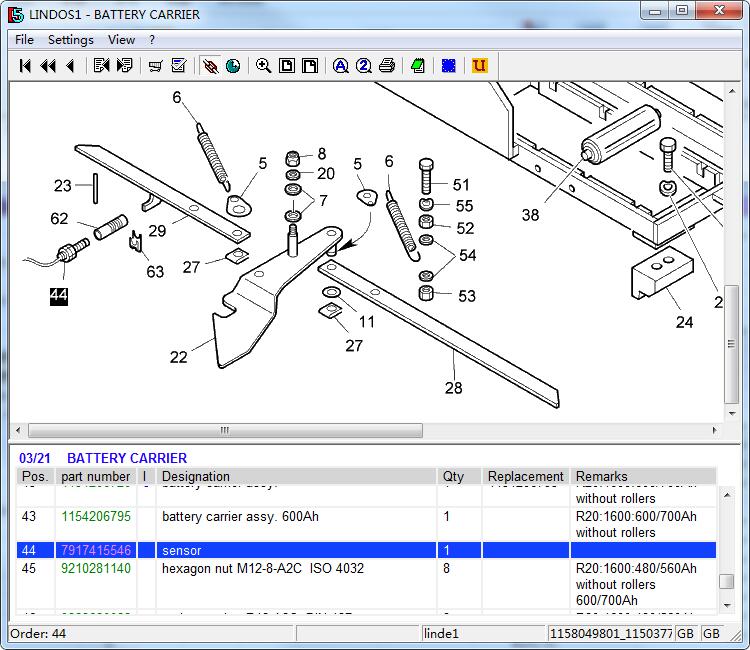Click drawing's vertical scroll down arrow
This screenshot has height=650, width=750.
click(x=732, y=413)
